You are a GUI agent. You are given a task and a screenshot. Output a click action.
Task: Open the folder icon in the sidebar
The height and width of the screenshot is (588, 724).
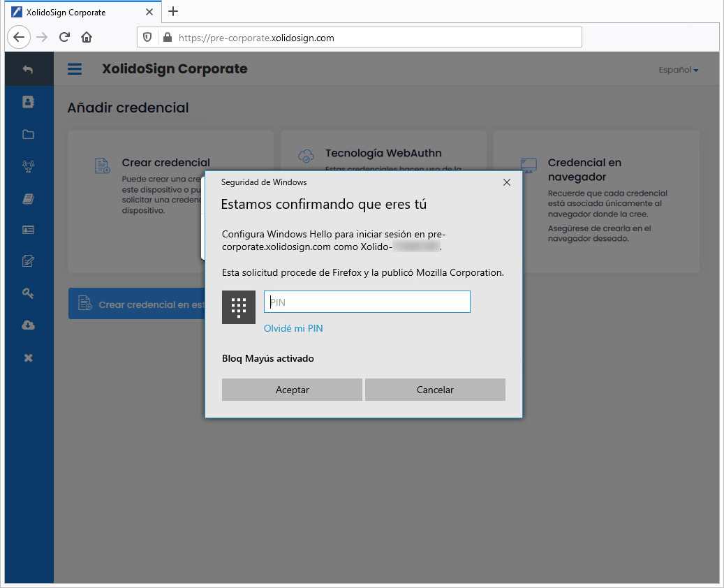28,134
